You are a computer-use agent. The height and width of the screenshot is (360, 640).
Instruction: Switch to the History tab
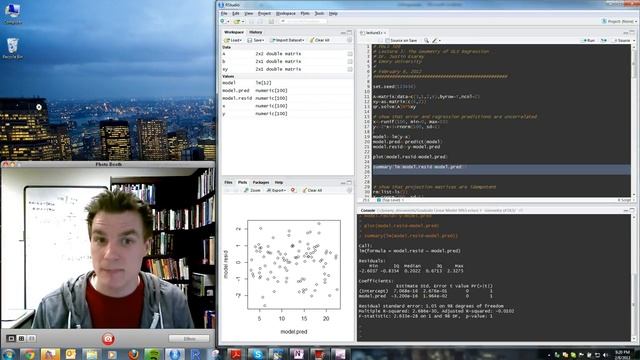click(256, 32)
